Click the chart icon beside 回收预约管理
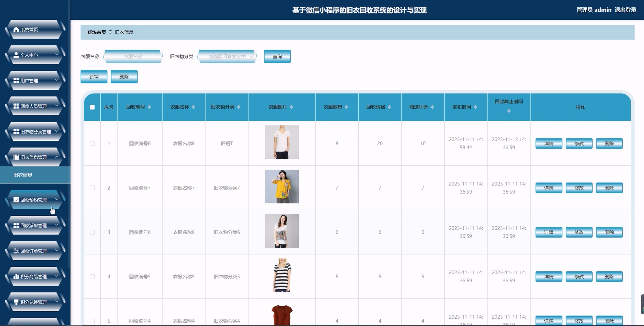644x326 pixels. pos(16,200)
